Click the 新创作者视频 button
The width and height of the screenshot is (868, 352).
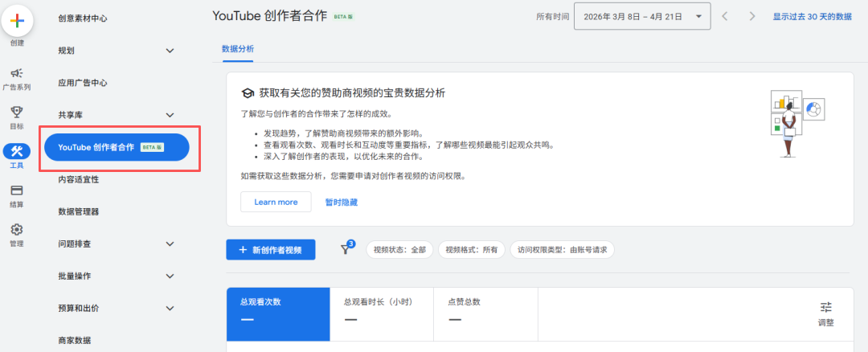(x=271, y=250)
